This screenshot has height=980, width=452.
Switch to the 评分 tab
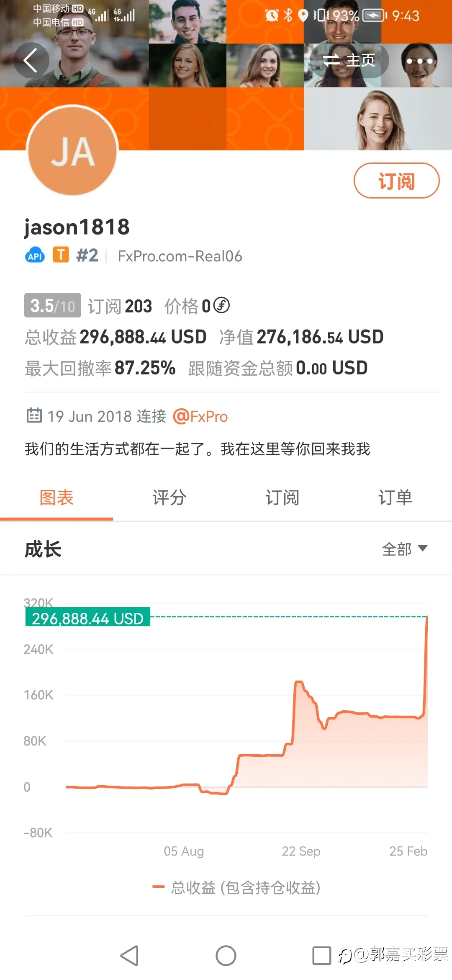coord(169,498)
